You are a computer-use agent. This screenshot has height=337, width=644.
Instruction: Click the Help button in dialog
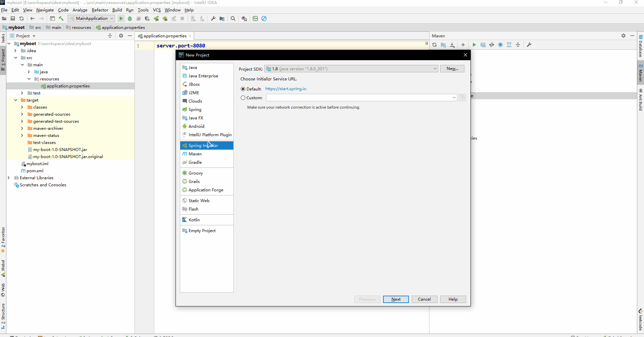tap(453, 299)
